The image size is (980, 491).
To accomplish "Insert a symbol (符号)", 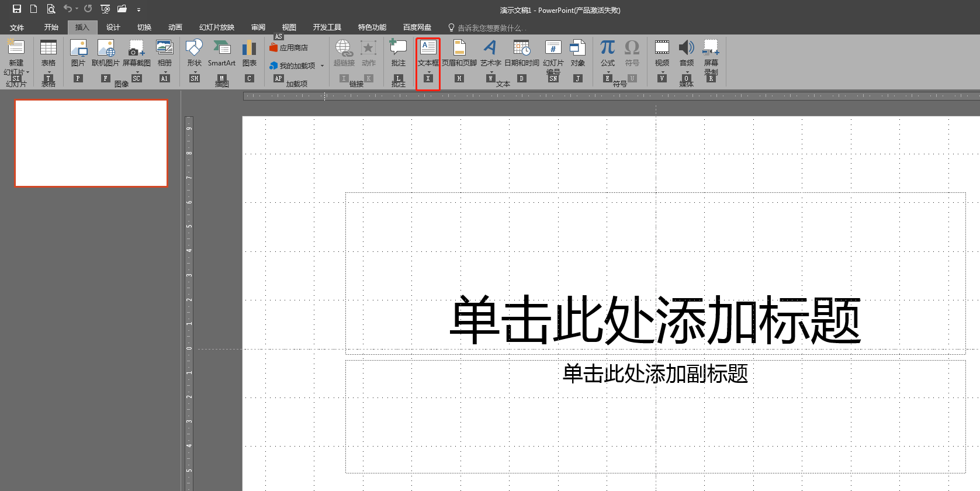I will (x=632, y=54).
